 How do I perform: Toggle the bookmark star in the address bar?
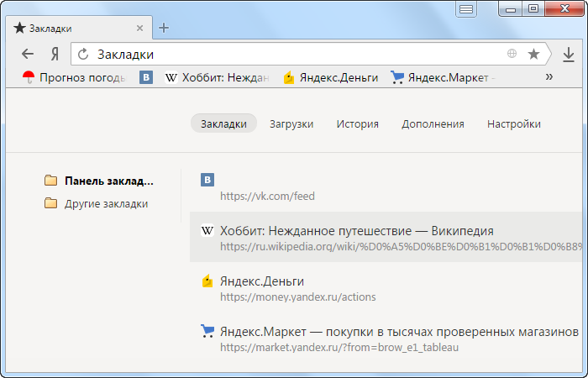click(x=533, y=54)
